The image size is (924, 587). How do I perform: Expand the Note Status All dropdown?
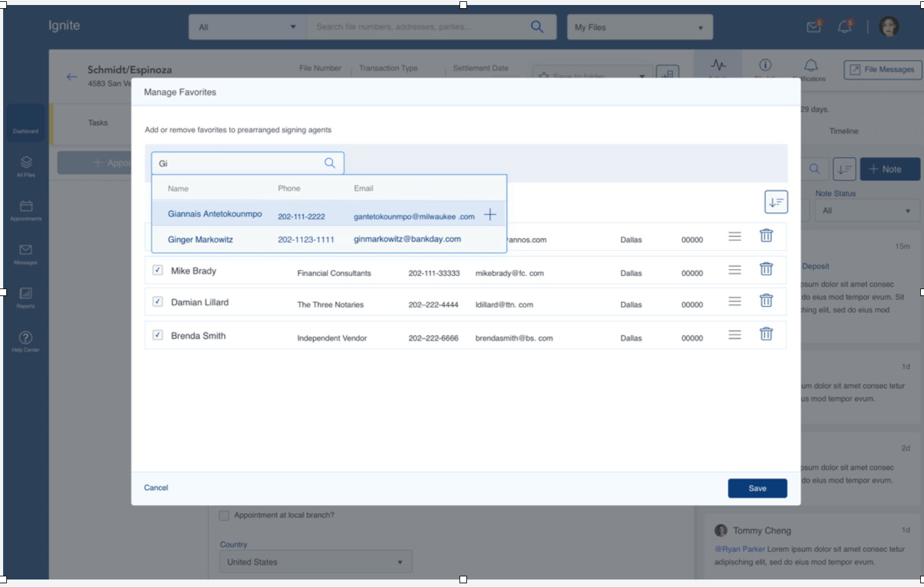[866, 210]
